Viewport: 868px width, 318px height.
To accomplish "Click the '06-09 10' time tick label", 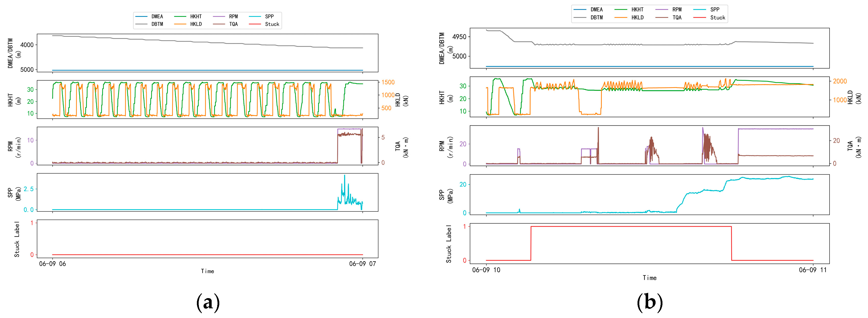I will 486,270.
